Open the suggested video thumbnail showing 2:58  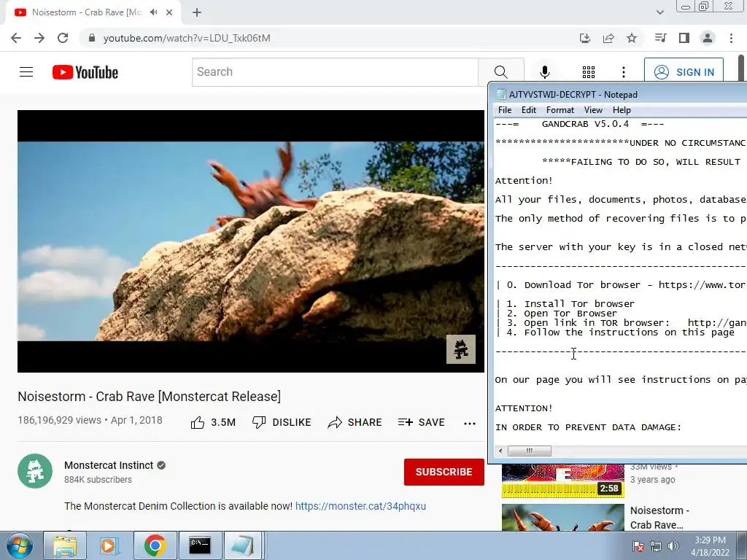point(562,480)
